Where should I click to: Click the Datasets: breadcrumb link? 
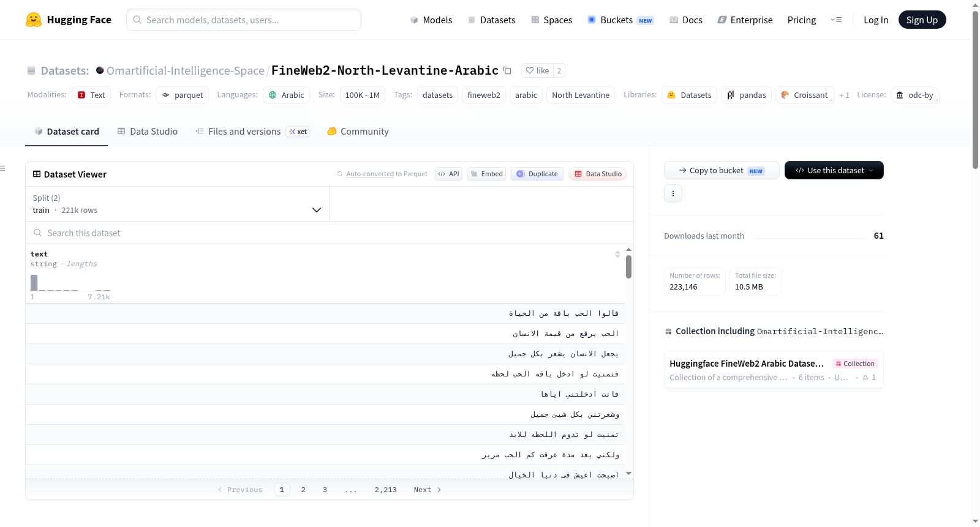tap(65, 70)
